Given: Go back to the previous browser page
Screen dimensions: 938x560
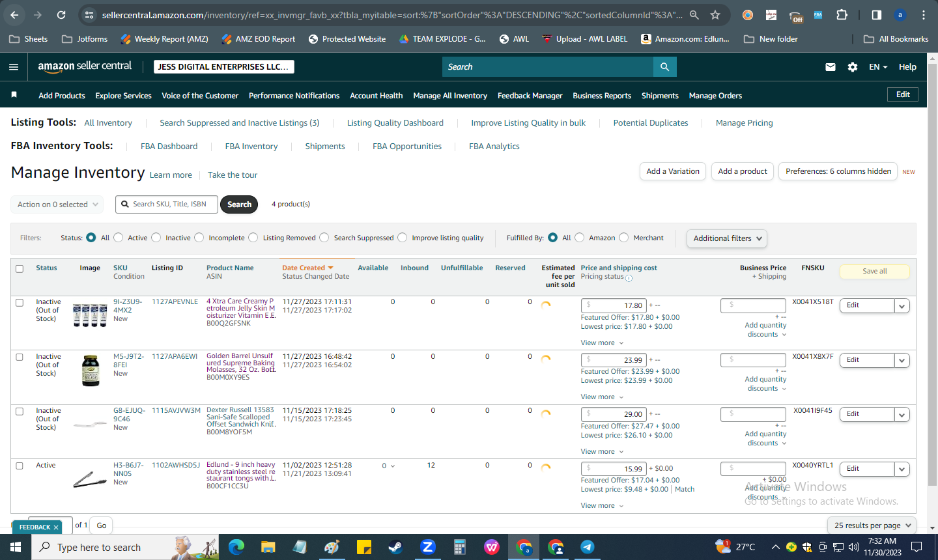Looking at the screenshot, I should (x=14, y=14).
